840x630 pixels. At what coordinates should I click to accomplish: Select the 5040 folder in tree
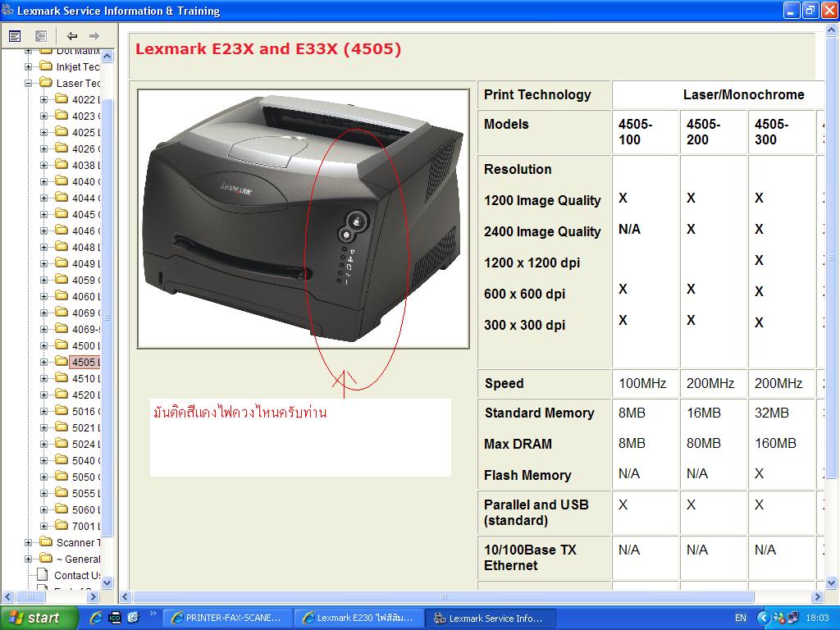click(x=78, y=461)
